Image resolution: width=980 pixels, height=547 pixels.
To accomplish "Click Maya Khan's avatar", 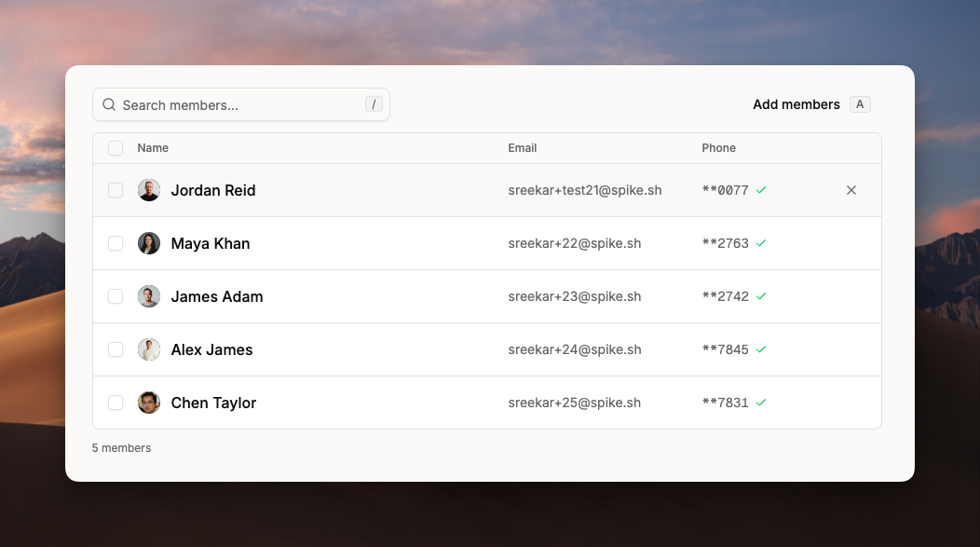I will (149, 243).
